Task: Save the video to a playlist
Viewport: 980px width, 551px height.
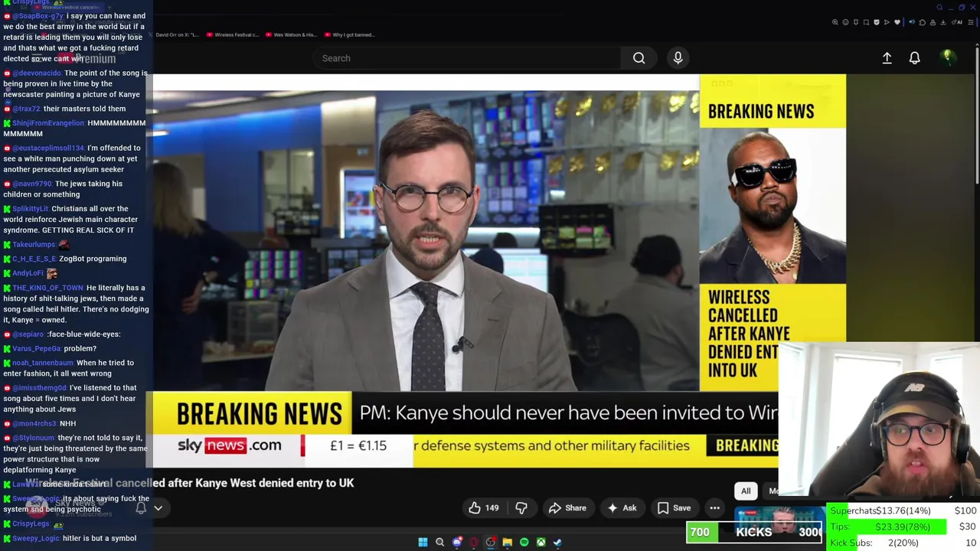Action: (674, 507)
